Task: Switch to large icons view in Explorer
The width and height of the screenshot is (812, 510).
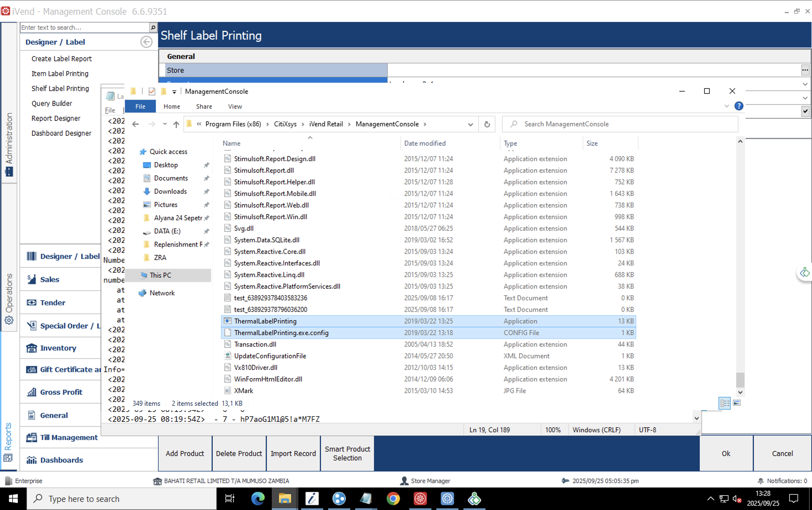Action: tap(737, 403)
